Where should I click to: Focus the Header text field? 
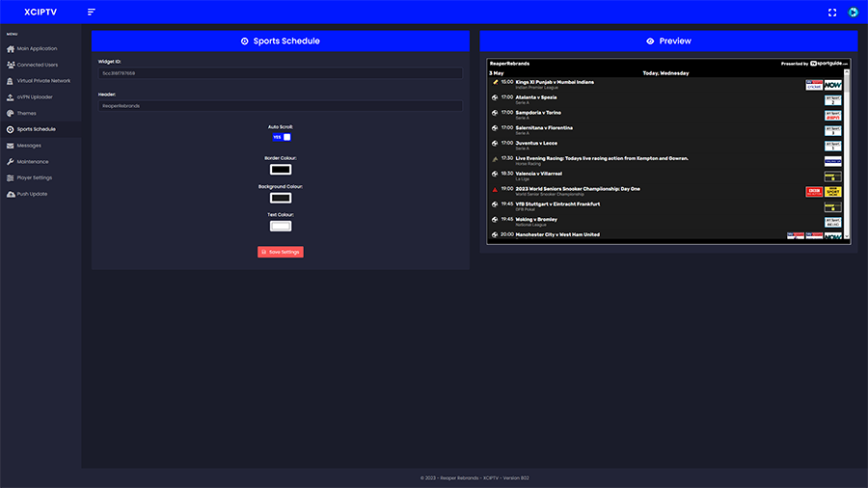pyautogui.click(x=280, y=106)
